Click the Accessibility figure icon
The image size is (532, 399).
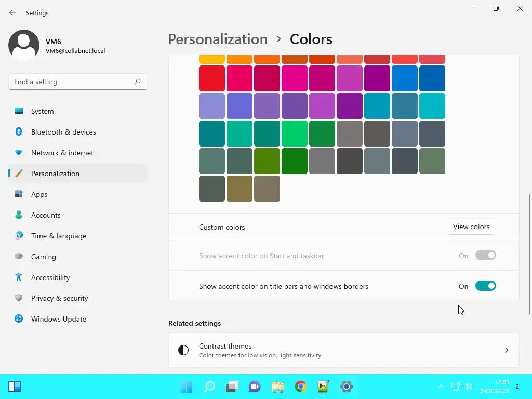19,277
